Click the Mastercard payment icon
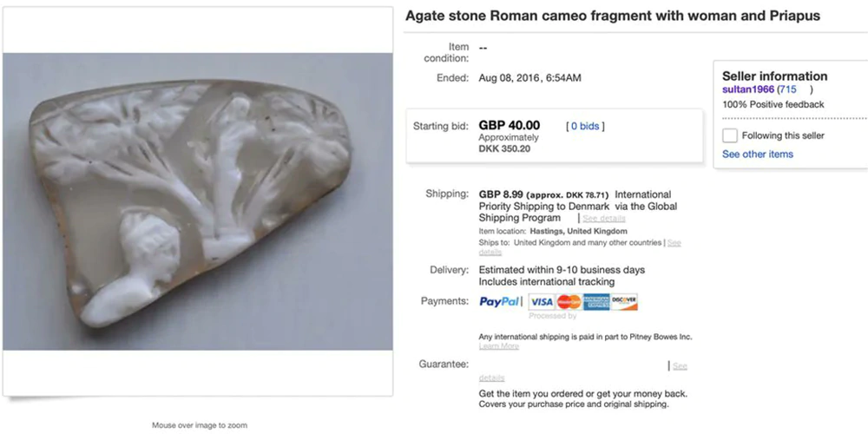 click(569, 302)
